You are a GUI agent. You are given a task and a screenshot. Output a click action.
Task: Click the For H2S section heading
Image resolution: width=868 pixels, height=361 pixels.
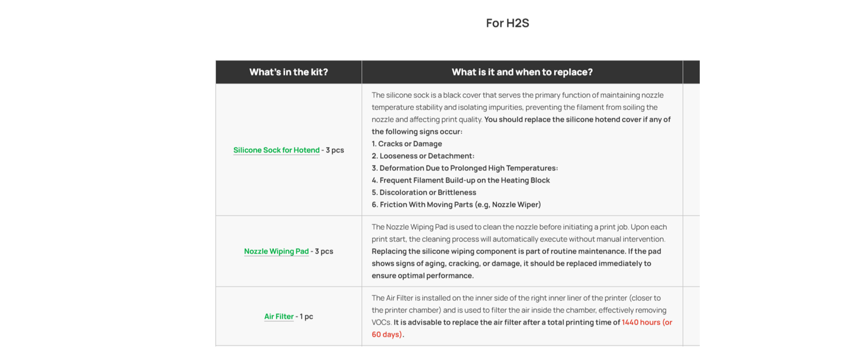click(x=508, y=23)
